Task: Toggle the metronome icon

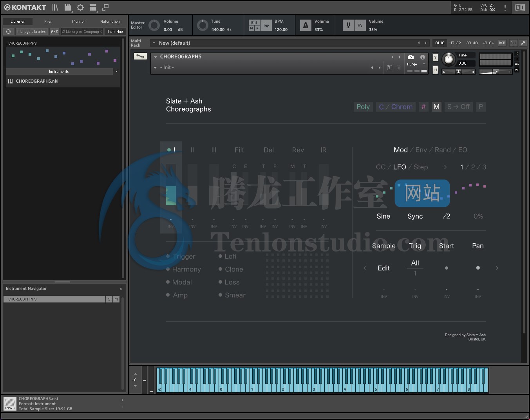Action: tap(306, 25)
